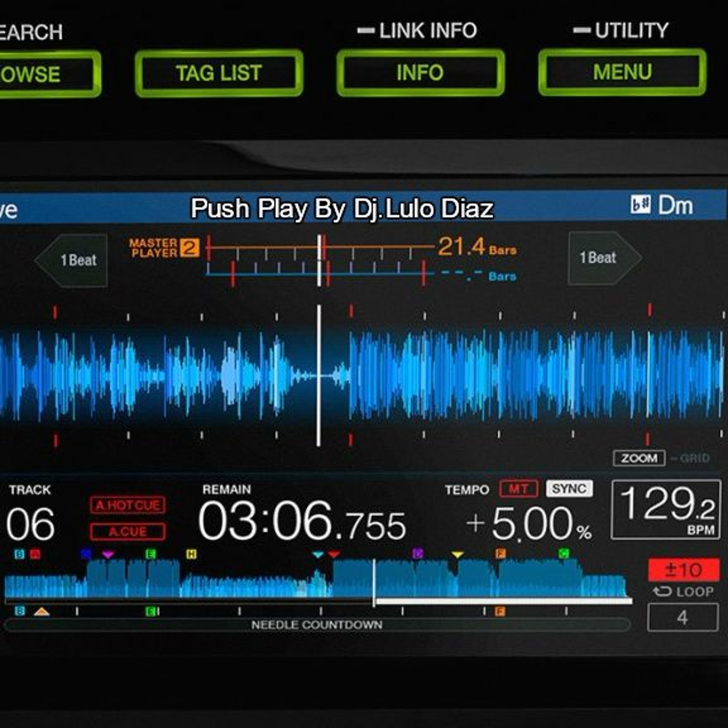Image resolution: width=728 pixels, height=728 pixels.
Task: Select dark blue hot cue marker
Action: pyautogui.click(x=86, y=554)
